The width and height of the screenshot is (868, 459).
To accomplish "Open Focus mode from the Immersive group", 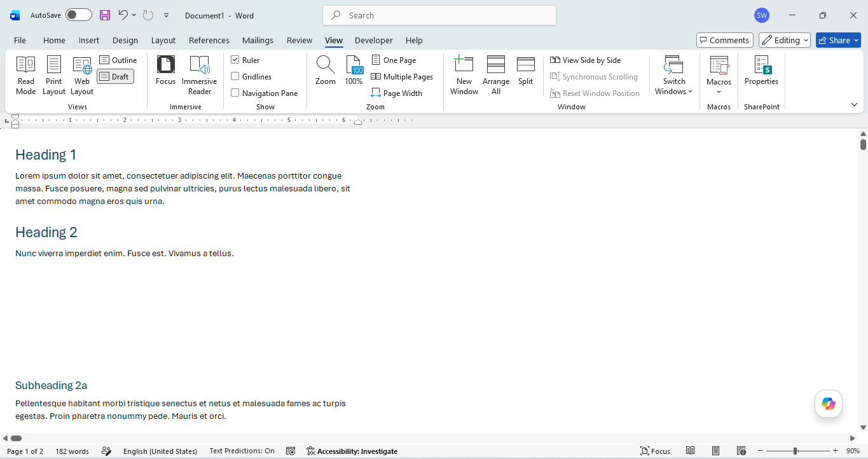I will pos(165,71).
